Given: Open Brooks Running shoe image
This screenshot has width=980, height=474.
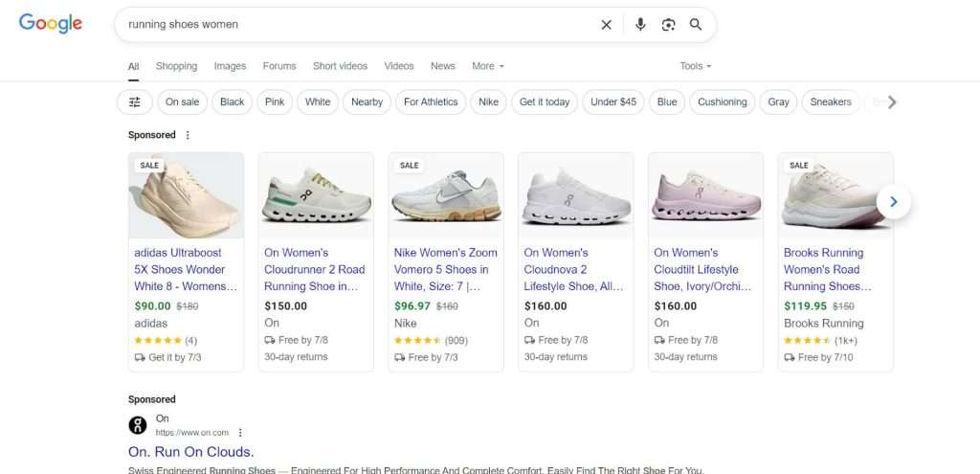Looking at the screenshot, I should click(835, 195).
